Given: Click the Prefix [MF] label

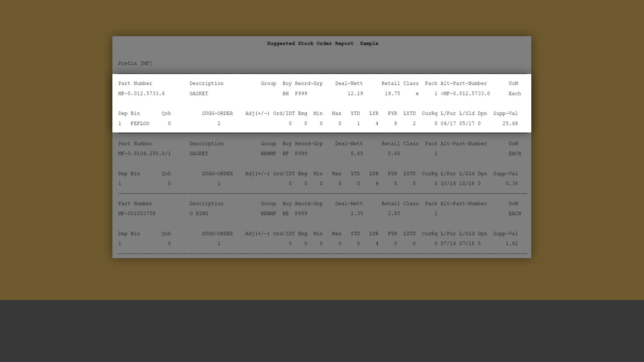Looking at the screenshot, I should coord(135,63).
